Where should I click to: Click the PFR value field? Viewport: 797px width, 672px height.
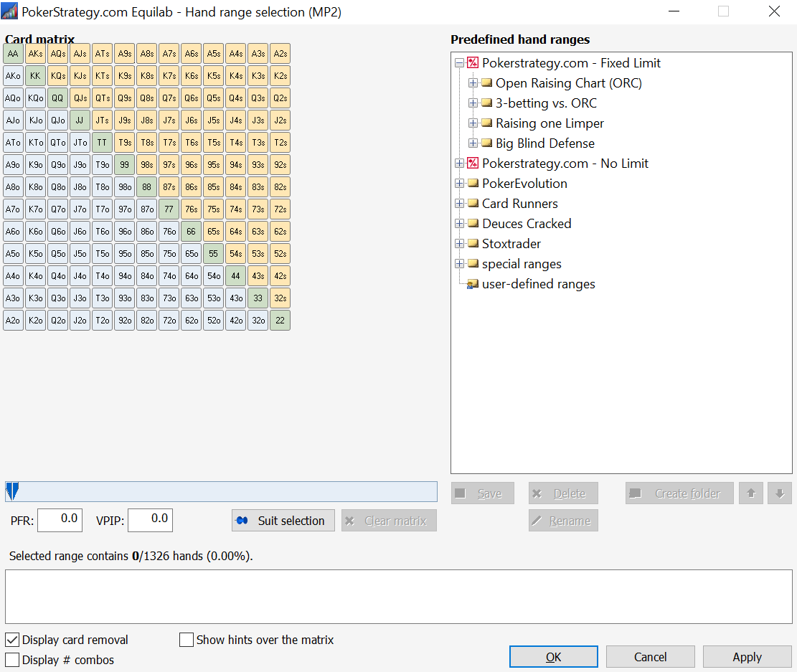click(60, 520)
